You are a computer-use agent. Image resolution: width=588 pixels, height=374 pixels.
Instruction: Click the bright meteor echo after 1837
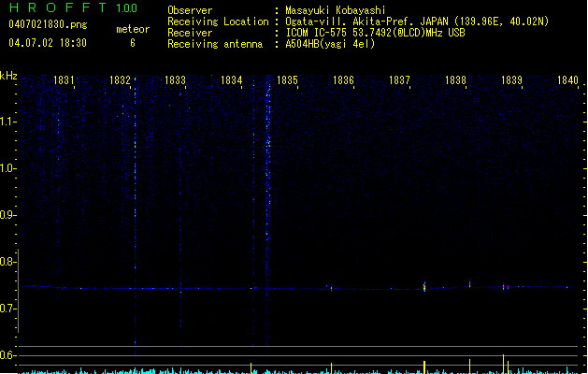[x=424, y=287]
